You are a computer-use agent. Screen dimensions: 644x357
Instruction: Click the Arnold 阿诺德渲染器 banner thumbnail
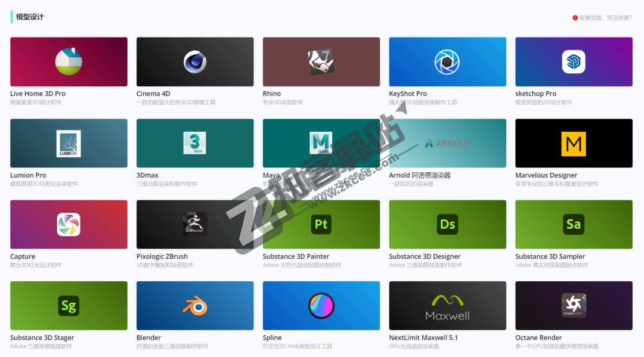pyautogui.click(x=447, y=144)
